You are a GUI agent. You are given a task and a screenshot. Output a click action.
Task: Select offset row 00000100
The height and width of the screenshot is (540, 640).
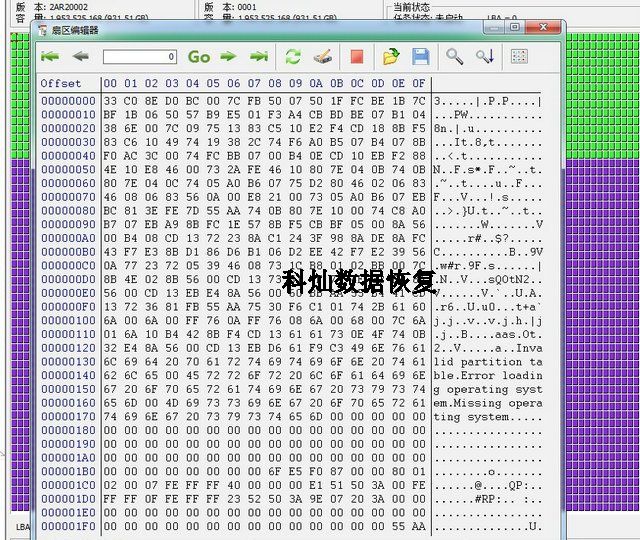pos(68,320)
